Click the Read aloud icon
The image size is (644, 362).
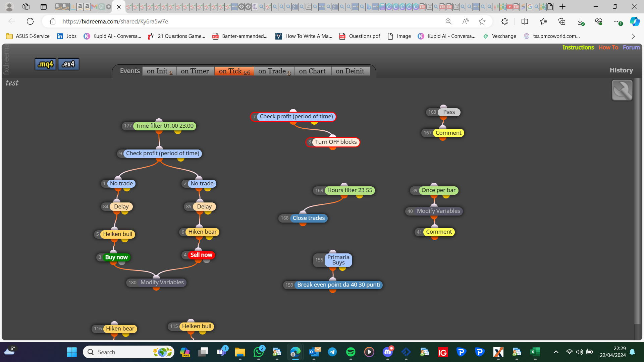pyautogui.click(x=465, y=21)
